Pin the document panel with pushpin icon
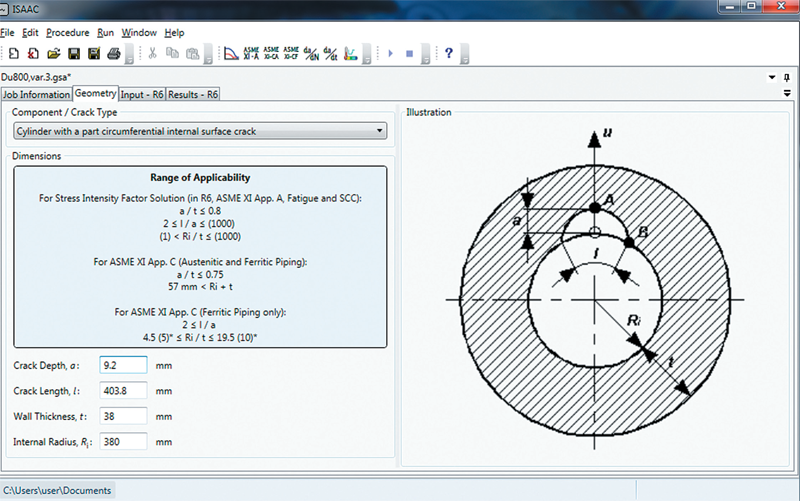Viewport: 800px width, 501px height. coord(787,78)
